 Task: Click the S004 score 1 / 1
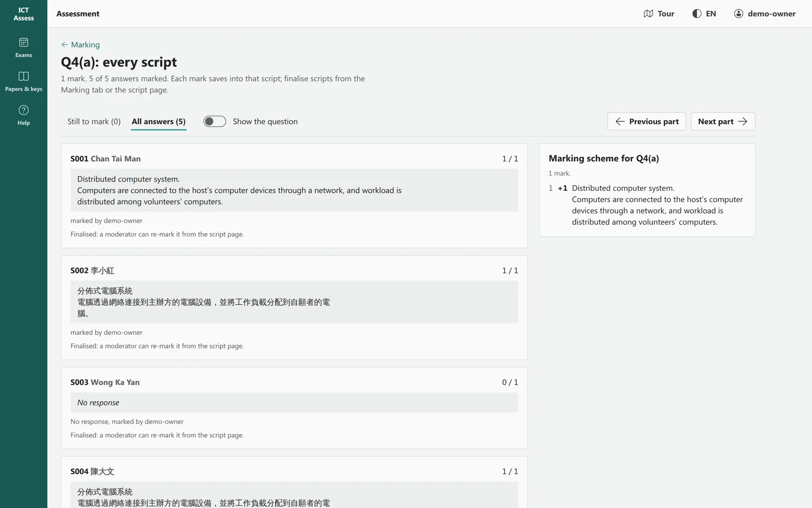point(510,471)
